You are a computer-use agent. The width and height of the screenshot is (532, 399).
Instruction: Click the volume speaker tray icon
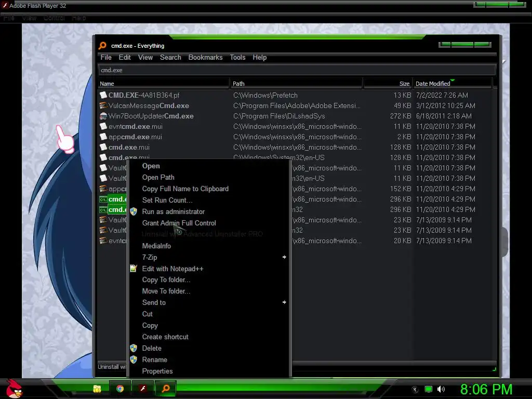point(441,389)
